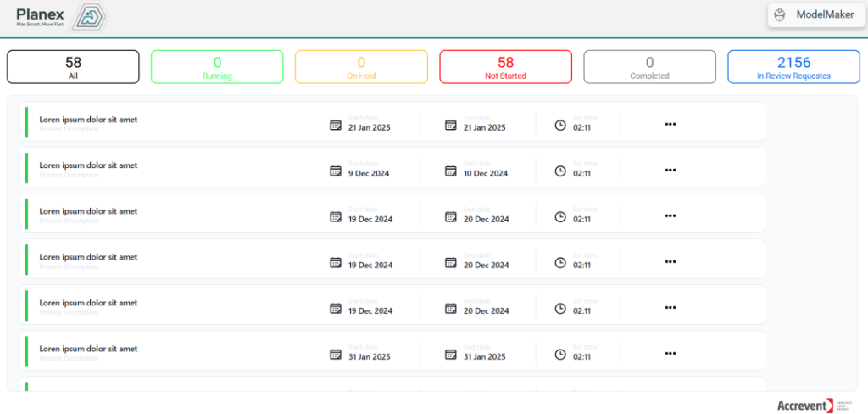
Task: Filter processes by Running status
Action: pyautogui.click(x=217, y=67)
